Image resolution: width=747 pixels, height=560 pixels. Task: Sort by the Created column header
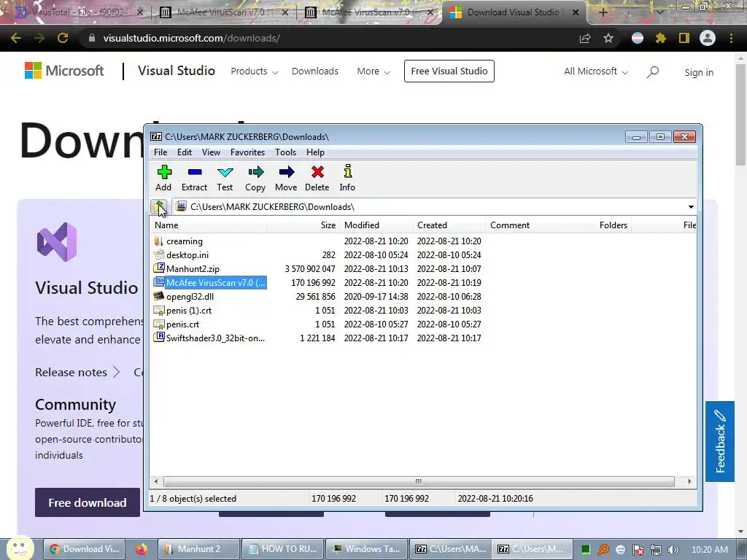point(449,225)
